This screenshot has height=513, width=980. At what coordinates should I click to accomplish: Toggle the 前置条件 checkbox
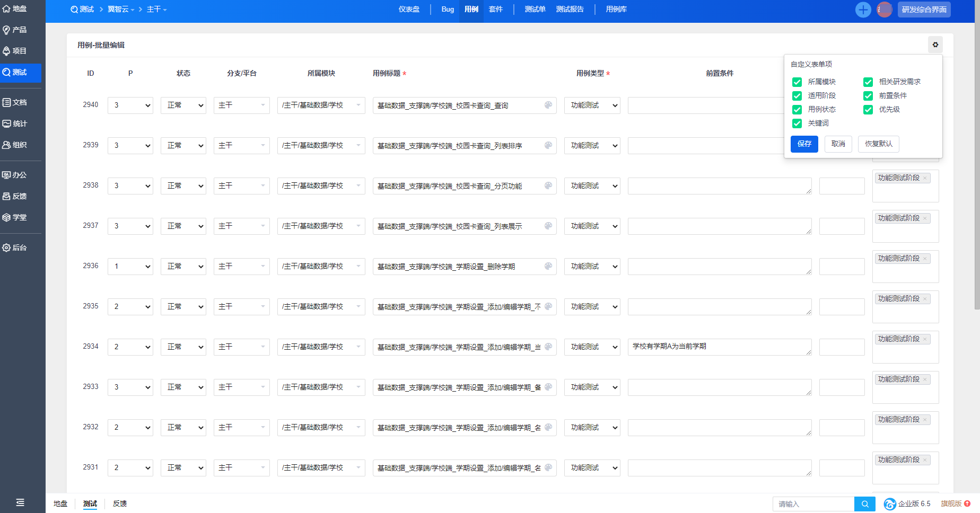868,96
